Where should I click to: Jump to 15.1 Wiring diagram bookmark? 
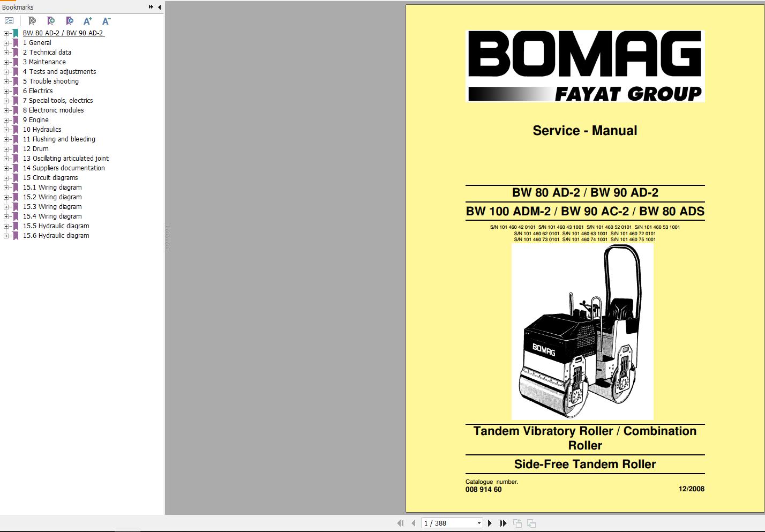(x=52, y=188)
